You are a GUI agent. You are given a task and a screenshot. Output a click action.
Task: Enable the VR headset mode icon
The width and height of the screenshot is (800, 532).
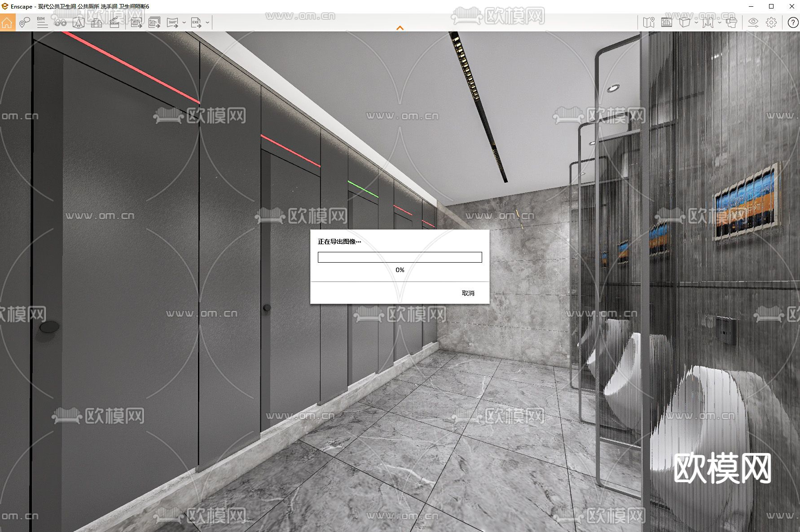click(731, 22)
